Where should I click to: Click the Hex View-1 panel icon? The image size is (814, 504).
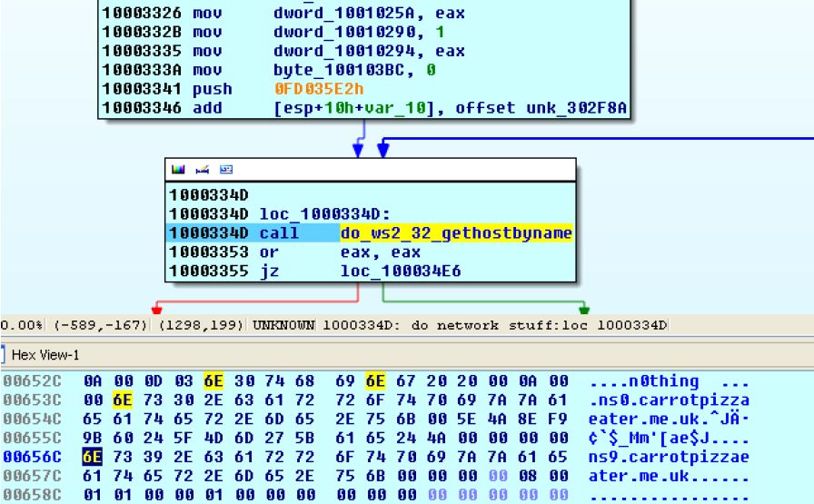coord(5,355)
